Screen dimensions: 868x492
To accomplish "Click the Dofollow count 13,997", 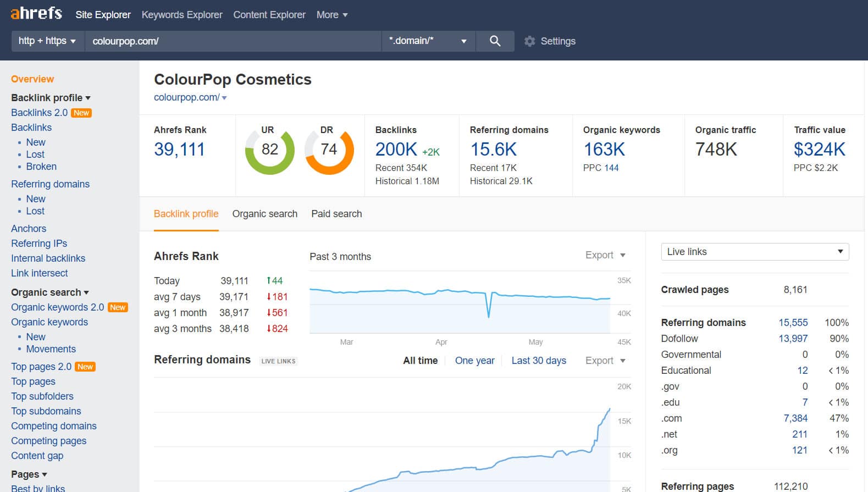I will pyautogui.click(x=793, y=339).
